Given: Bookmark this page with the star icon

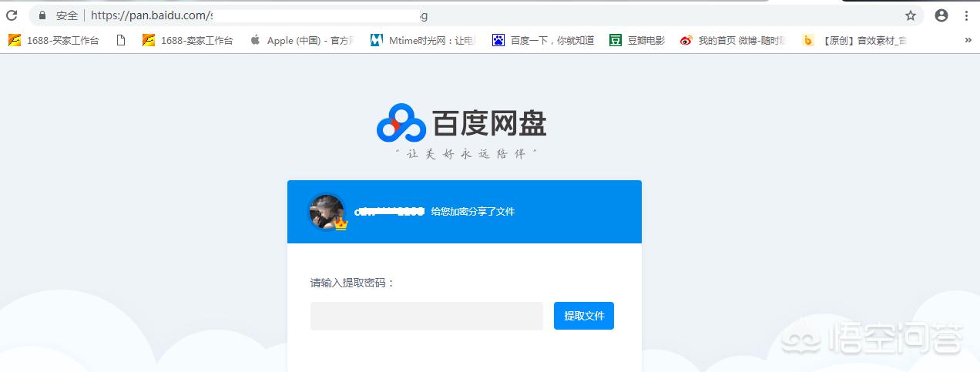Looking at the screenshot, I should pyautogui.click(x=910, y=15).
